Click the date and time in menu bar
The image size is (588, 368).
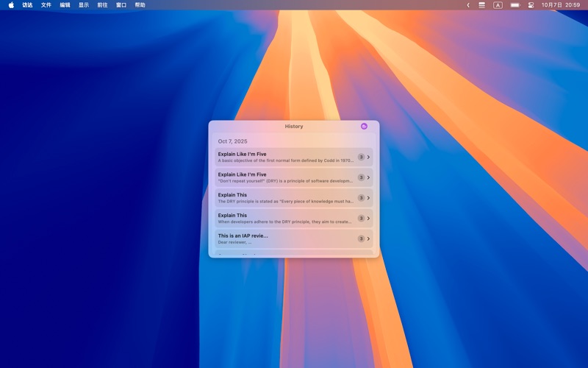click(562, 5)
